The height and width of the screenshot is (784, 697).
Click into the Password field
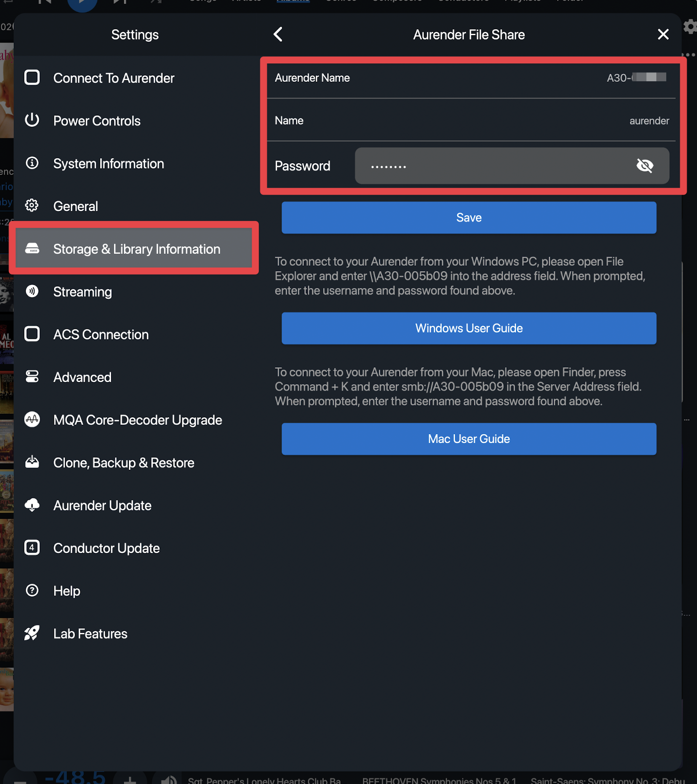[512, 166]
